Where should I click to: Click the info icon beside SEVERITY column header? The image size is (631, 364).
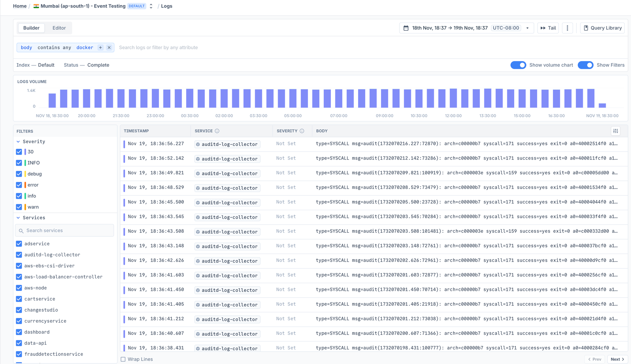pos(302,131)
